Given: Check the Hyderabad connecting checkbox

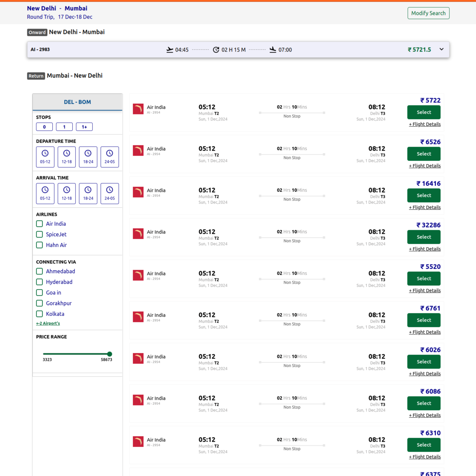Looking at the screenshot, I should 40,282.
